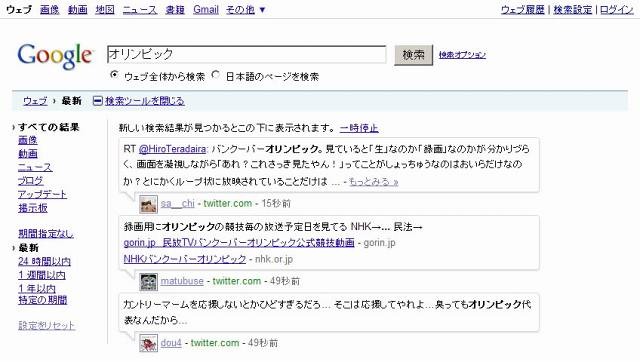Open '検索オプション' link
Image resolution: width=640 pixels, height=362 pixels.
tap(462, 55)
